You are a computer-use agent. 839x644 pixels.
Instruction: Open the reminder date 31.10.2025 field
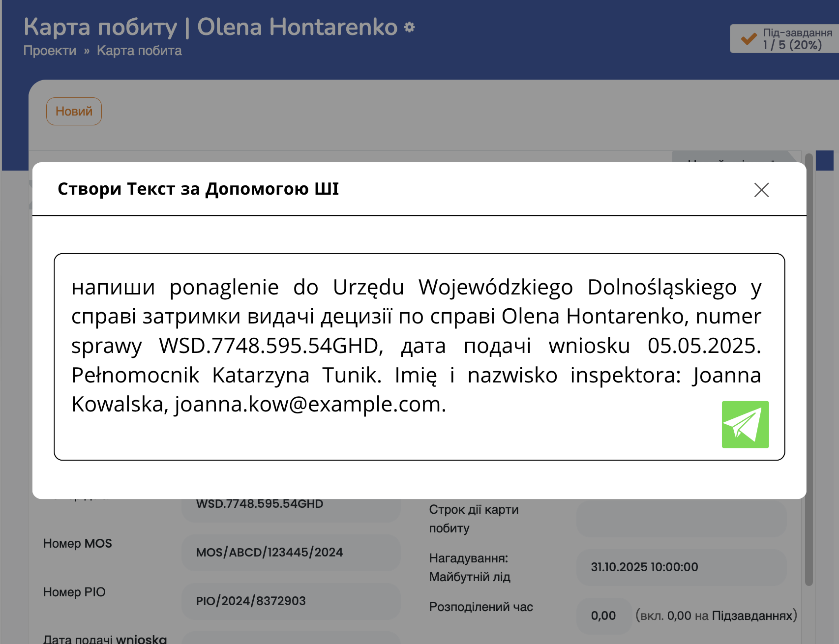click(x=681, y=567)
